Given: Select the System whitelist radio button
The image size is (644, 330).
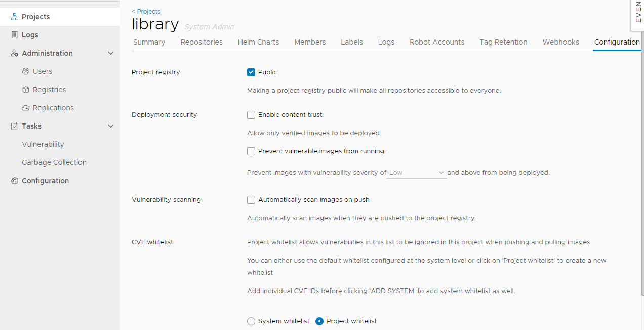Looking at the screenshot, I should tap(251, 321).
